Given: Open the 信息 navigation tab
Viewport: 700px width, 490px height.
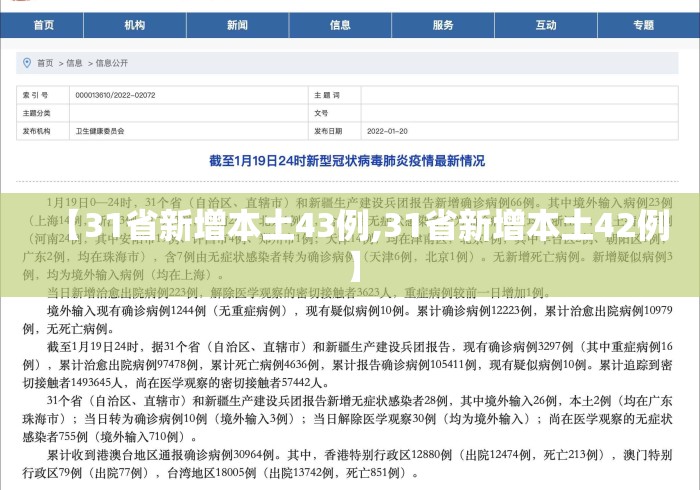Looking at the screenshot, I should pos(340,25).
